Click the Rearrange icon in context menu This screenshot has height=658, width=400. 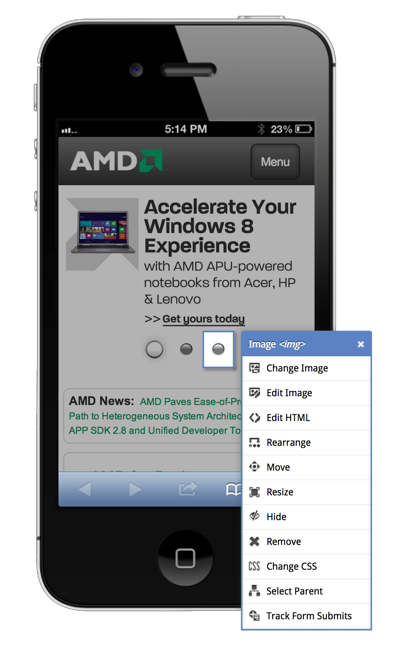[x=254, y=442]
